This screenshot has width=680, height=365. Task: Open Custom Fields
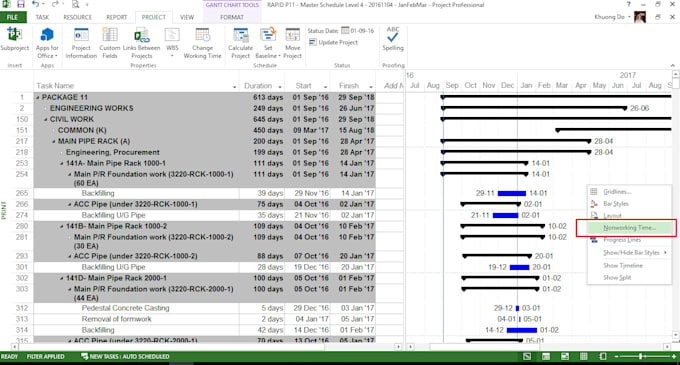coord(110,42)
